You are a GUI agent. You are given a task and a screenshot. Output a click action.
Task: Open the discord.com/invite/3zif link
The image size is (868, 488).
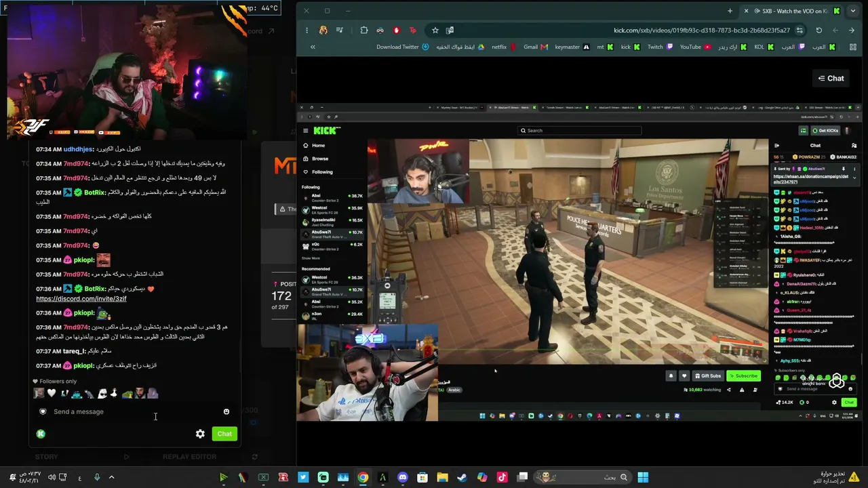[81, 298]
